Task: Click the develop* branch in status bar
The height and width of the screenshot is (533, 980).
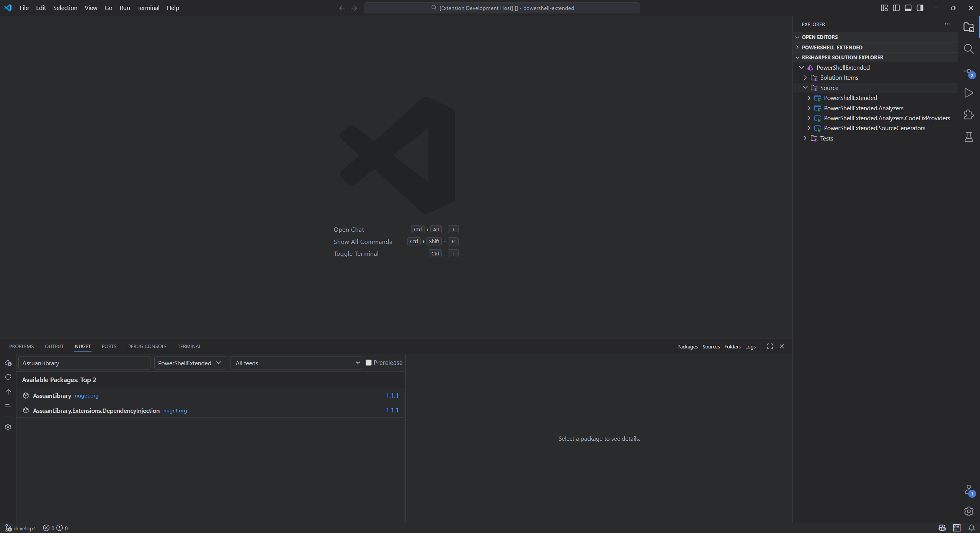Action: [20, 528]
